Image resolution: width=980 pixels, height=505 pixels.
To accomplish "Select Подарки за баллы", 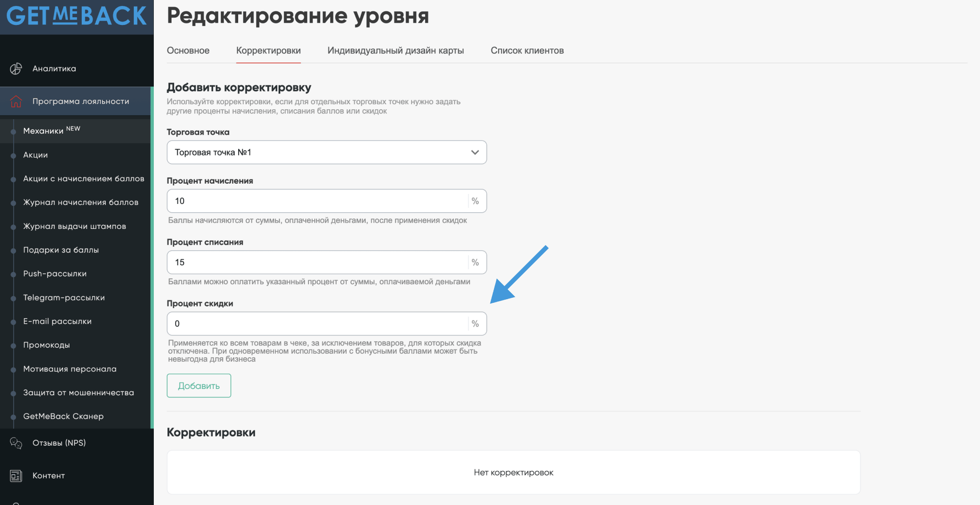I will [x=61, y=250].
